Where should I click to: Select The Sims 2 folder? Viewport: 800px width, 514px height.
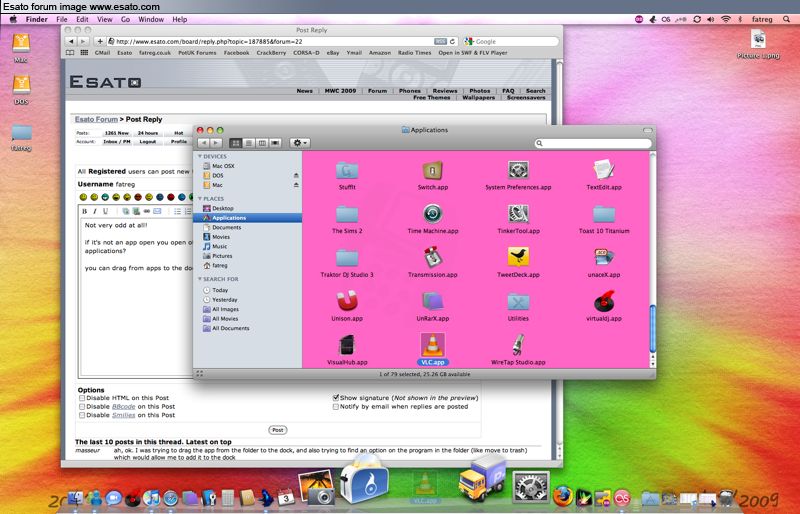click(x=347, y=214)
